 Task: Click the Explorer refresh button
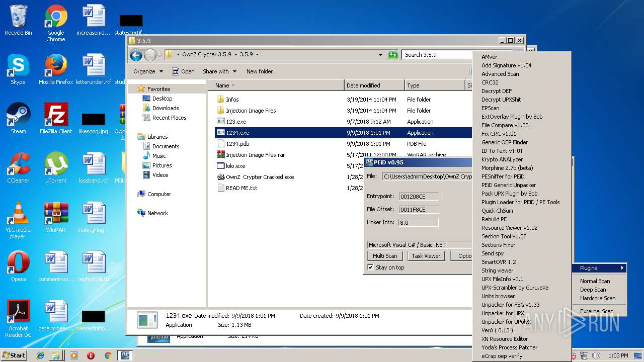tap(393, 55)
